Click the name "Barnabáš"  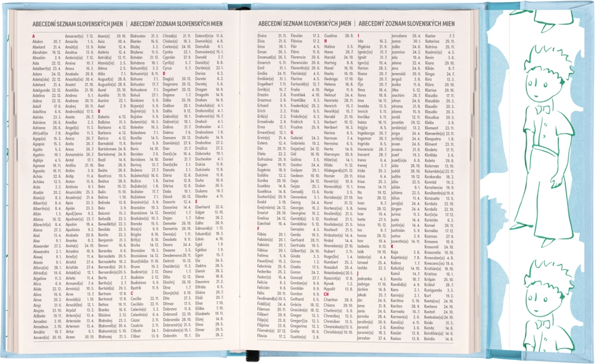[106, 144]
